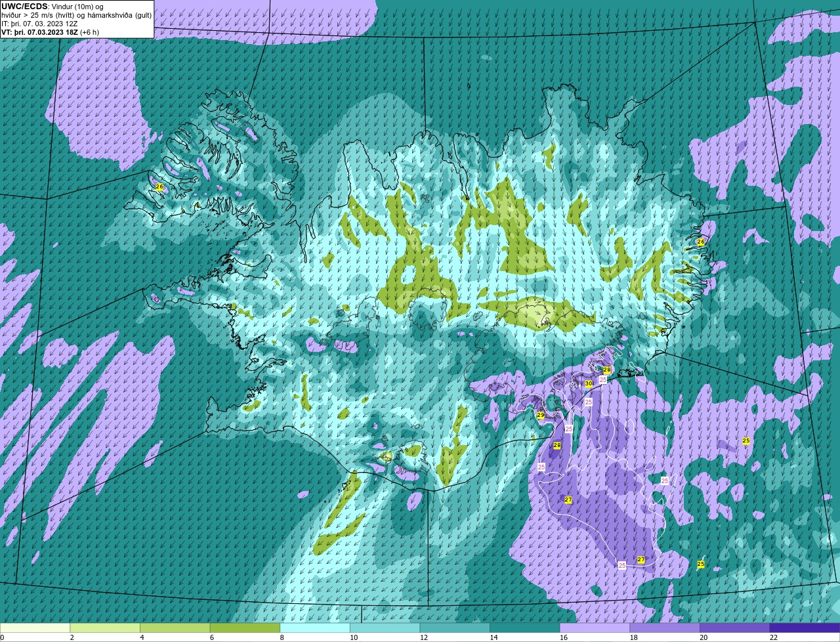The image size is (840, 642).
Task: Click the "8" tick label on the color scale
Action: click(282, 637)
